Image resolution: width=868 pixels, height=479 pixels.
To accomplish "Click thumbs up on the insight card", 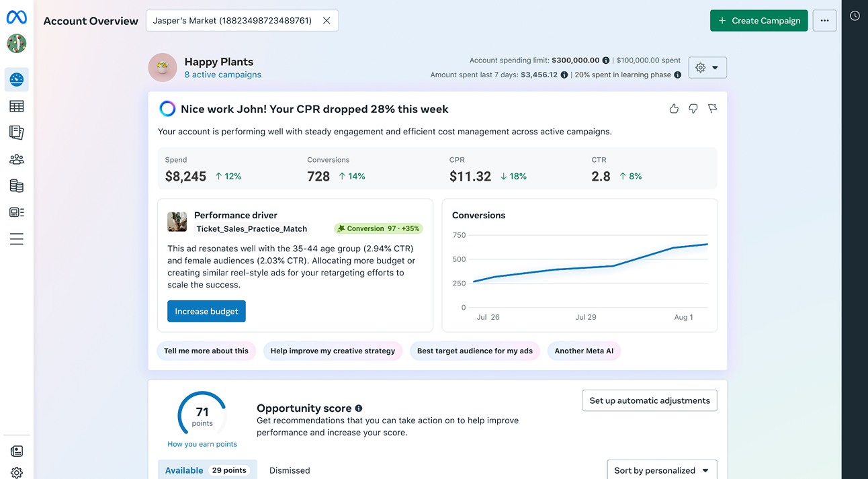I will [x=674, y=108].
